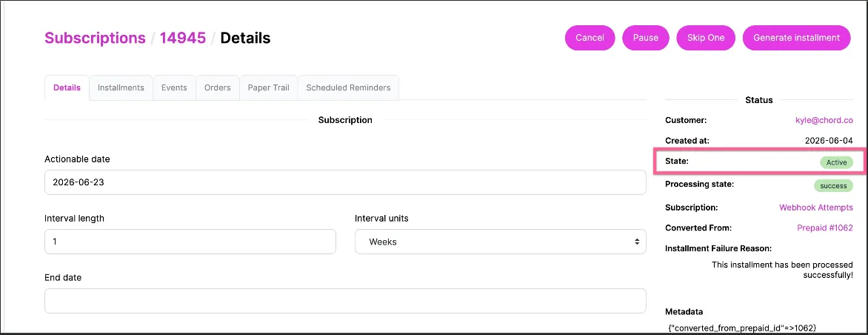Select the Details tab

pyautogui.click(x=67, y=87)
